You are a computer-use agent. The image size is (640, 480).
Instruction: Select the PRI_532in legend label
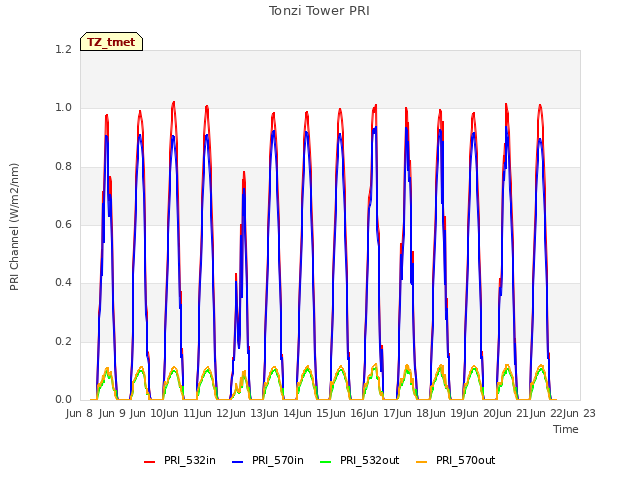190,460
